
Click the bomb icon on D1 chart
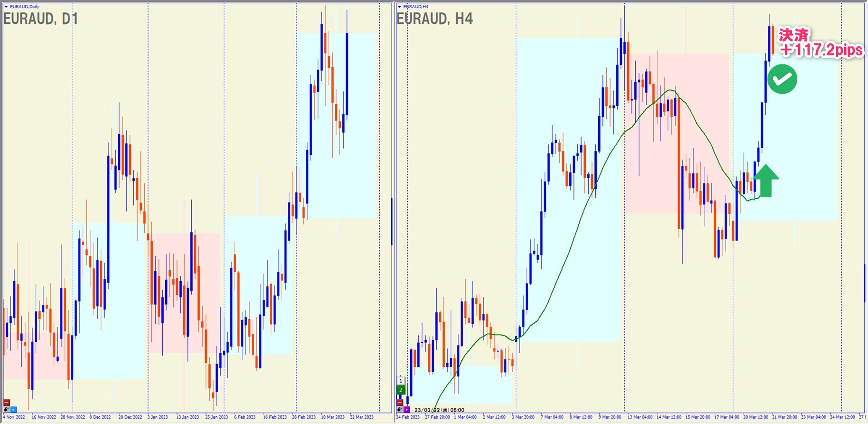click(x=6, y=409)
